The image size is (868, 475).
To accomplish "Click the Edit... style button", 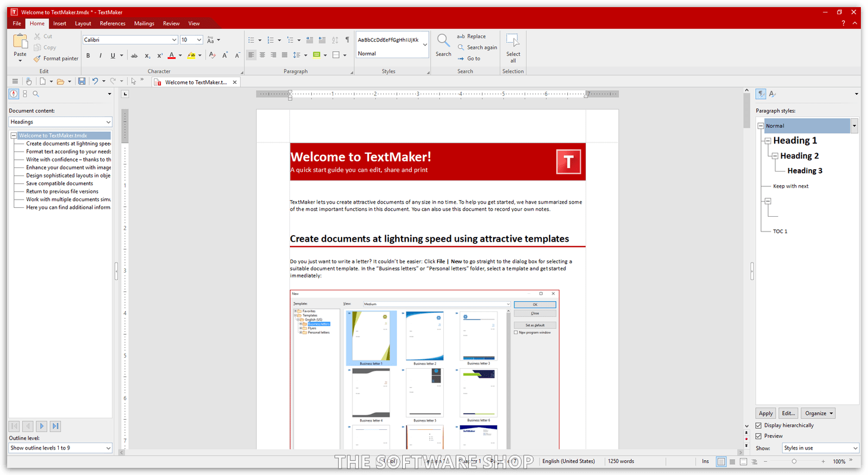I will [x=788, y=413].
